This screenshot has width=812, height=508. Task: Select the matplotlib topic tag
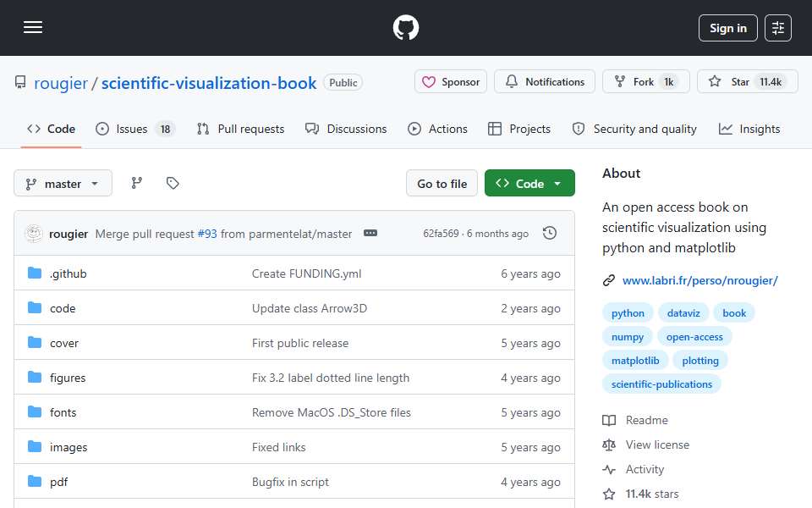coord(635,361)
